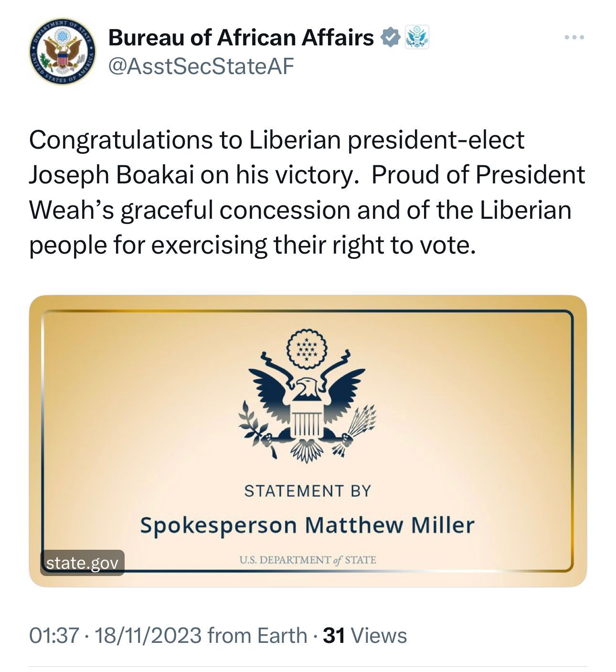
Task: Select the "Spokesperson Matthew Miller" card title
Action: (x=307, y=525)
